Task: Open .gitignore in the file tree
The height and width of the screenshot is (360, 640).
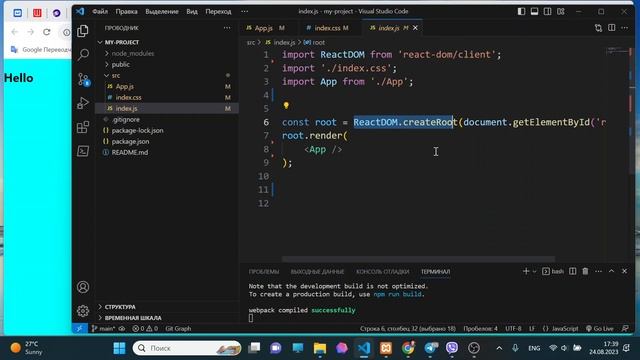Action: pos(126,120)
